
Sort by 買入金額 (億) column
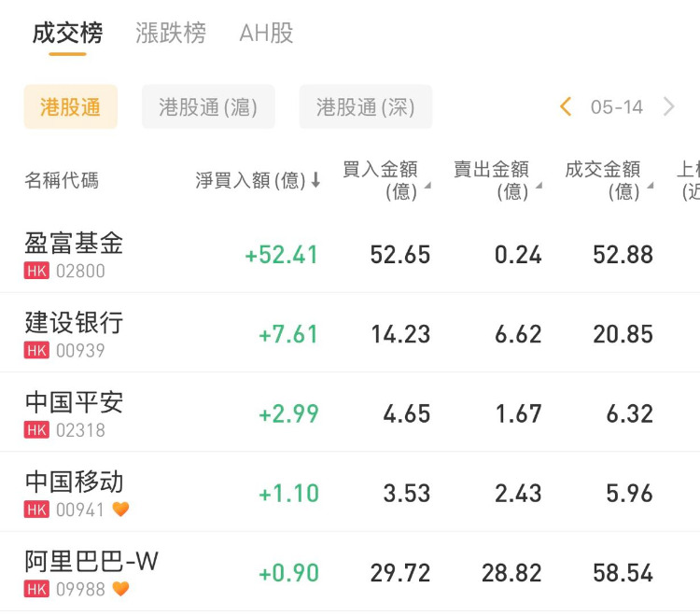[x=386, y=181]
